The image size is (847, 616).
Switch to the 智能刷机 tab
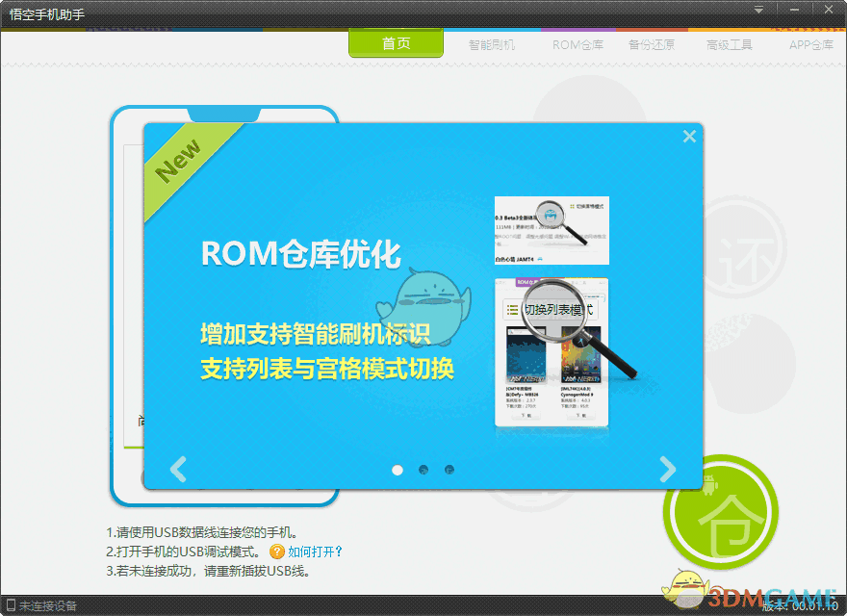(x=492, y=45)
